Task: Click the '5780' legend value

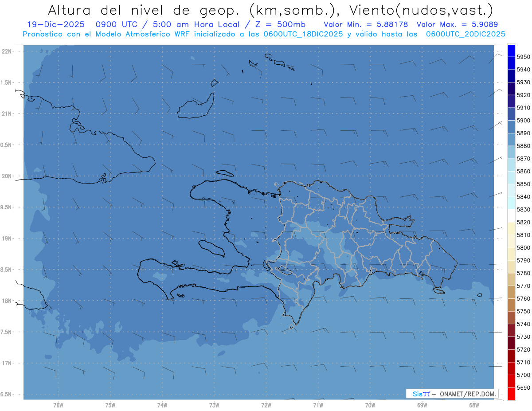Action: click(x=523, y=273)
